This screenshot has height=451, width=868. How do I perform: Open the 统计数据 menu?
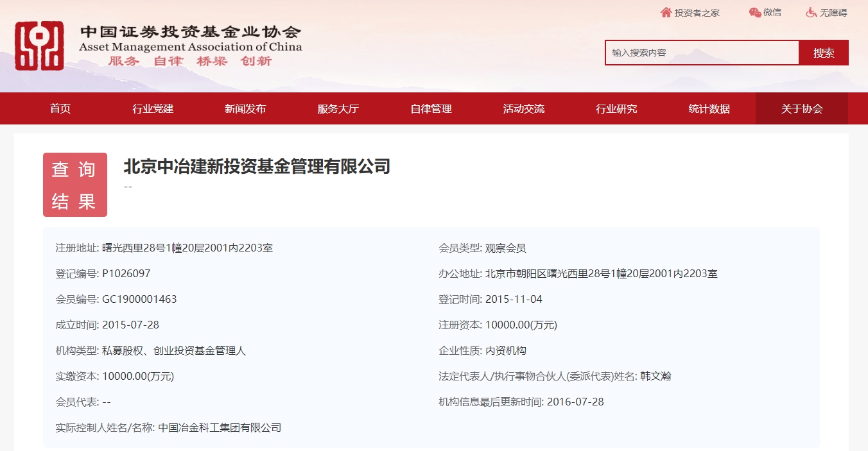click(709, 108)
